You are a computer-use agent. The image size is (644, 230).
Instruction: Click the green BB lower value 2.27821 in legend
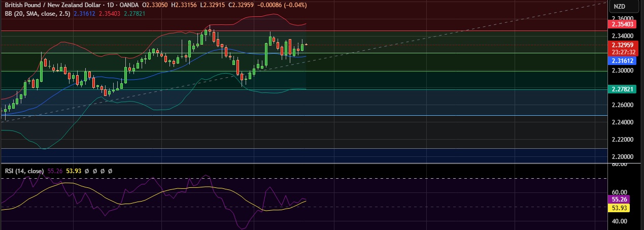[134, 14]
